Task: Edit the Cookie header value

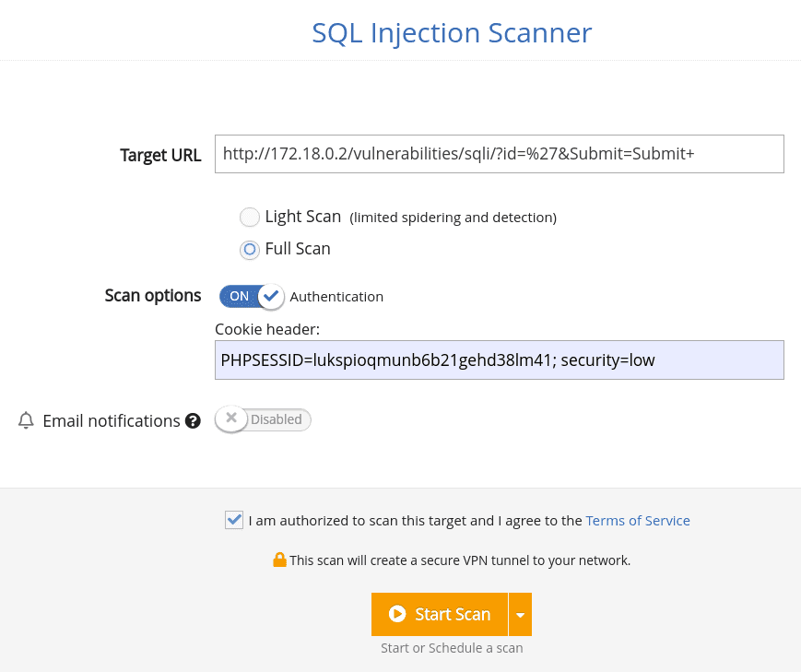Action: [499, 360]
